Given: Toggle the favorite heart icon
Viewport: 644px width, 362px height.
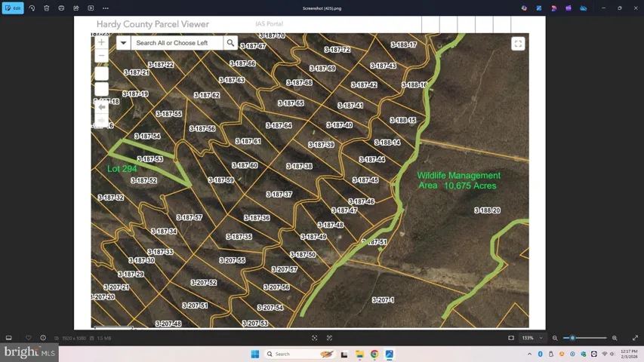Looking at the screenshot, I should click(29, 338).
